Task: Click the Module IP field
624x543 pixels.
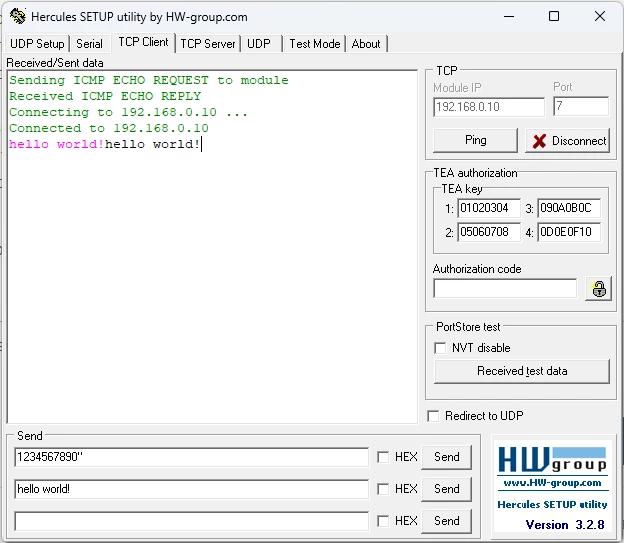Action: (489, 107)
